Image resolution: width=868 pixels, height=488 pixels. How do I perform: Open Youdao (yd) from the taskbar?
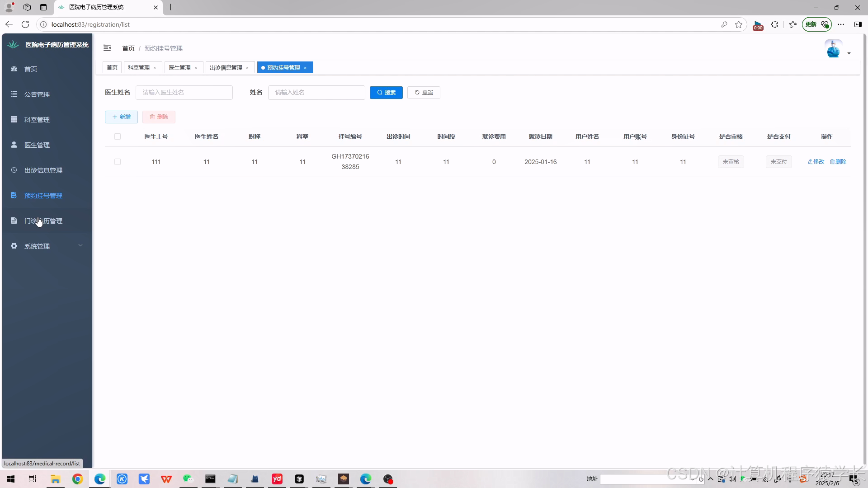277,479
